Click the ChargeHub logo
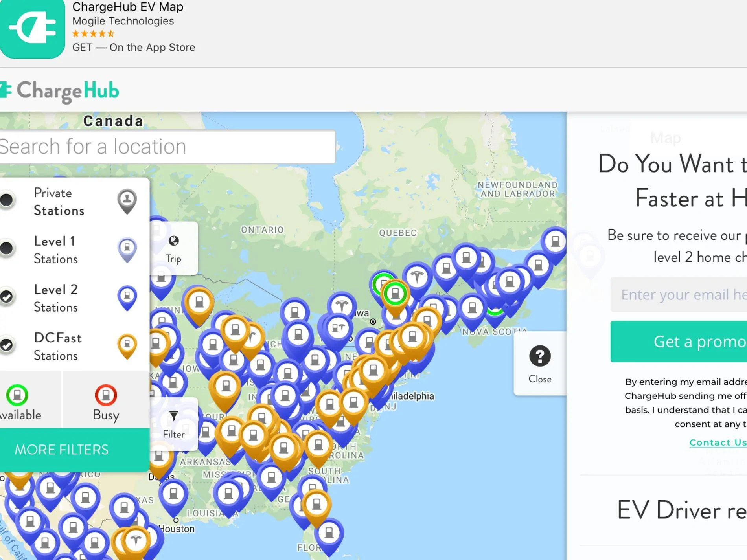Viewport: 747px width, 560px height. tap(59, 91)
